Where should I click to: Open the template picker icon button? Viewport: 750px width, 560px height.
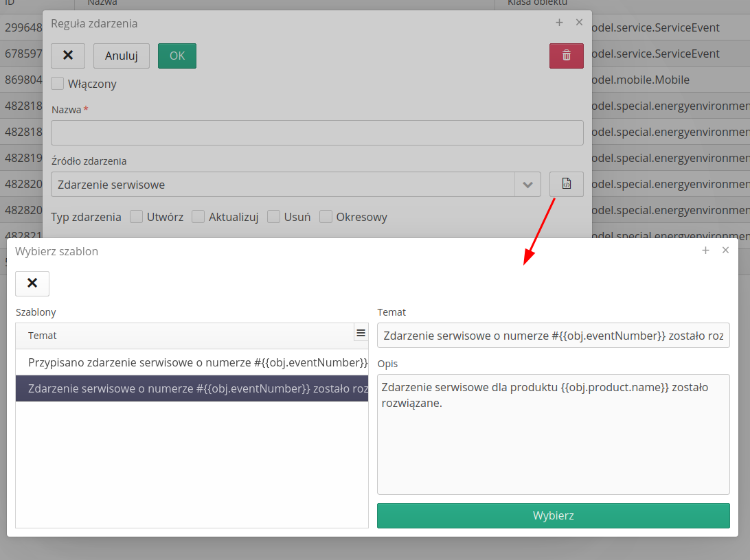[566, 184]
